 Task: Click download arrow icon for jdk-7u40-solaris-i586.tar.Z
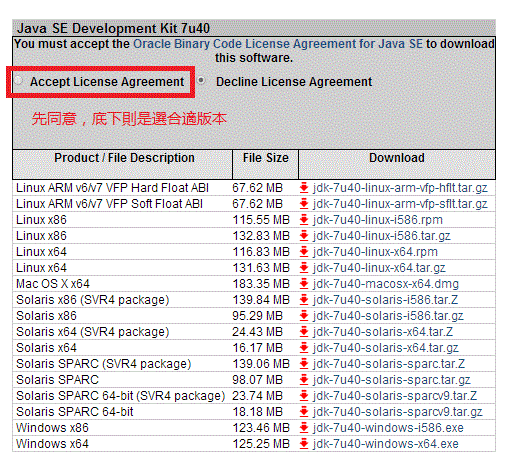[x=304, y=300]
